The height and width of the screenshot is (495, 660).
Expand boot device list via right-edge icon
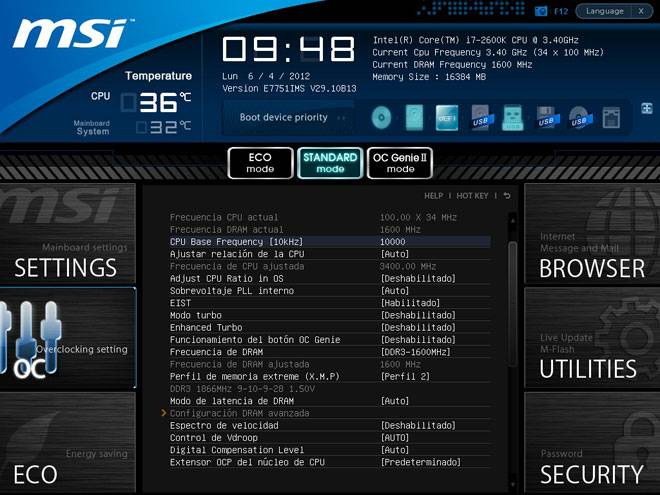pyautogui.click(x=647, y=108)
